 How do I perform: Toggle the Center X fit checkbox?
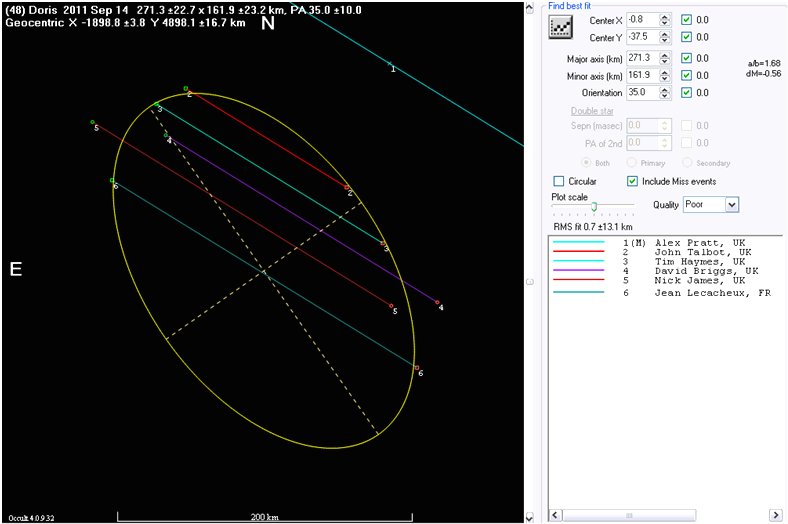[x=686, y=19]
